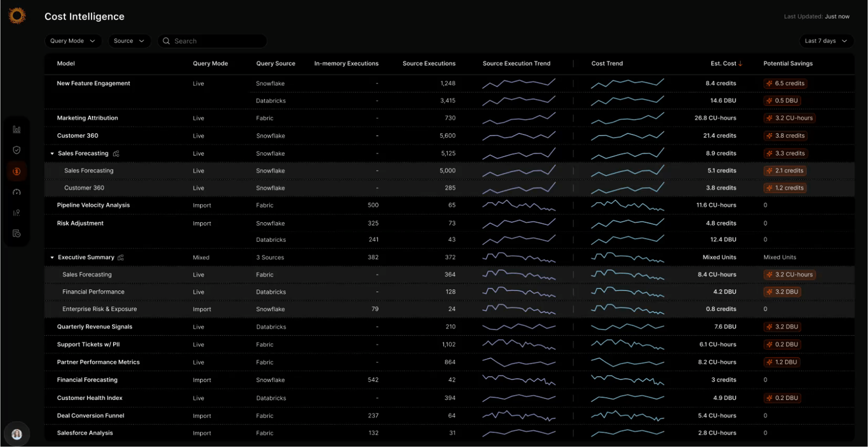The height and width of the screenshot is (447, 868).
Task: Open the Query Mode filter dropdown
Action: coord(73,41)
